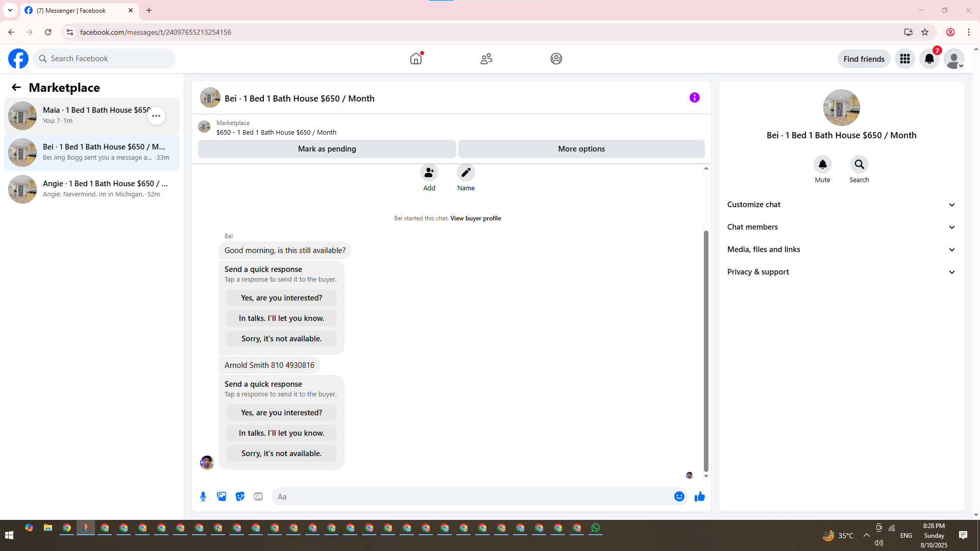Send a thumbs-up like

click(x=699, y=496)
